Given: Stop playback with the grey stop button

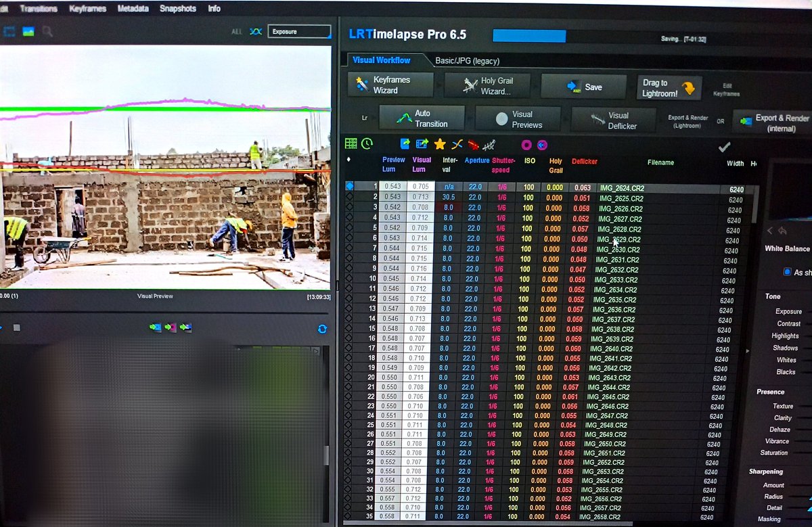Looking at the screenshot, I should click(17, 327).
